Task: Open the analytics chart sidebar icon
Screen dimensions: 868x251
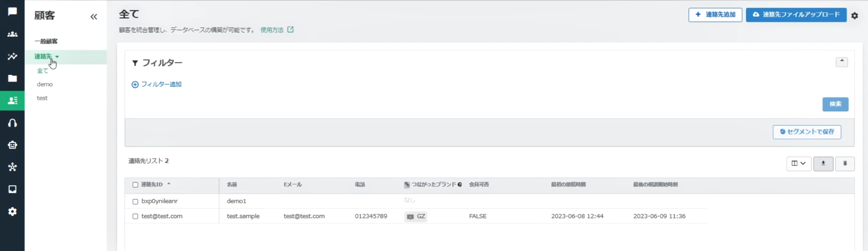Action: coord(12,56)
